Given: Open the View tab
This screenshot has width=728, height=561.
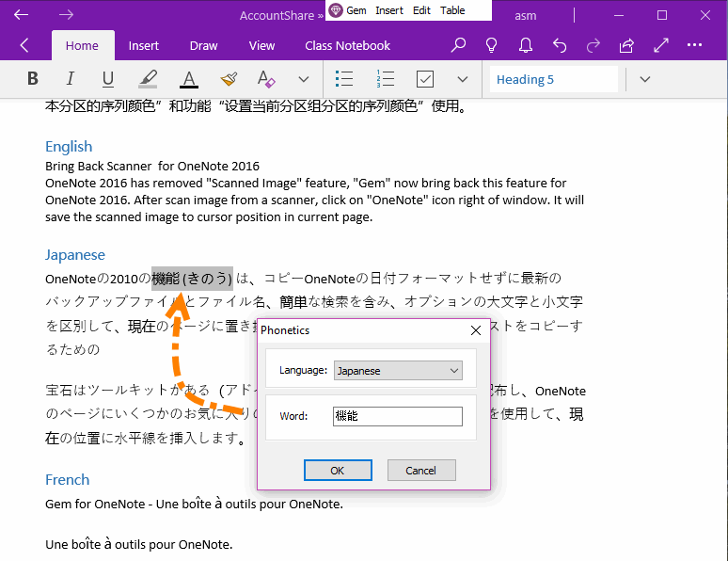Looking at the screenshot, I should (261, 45).
